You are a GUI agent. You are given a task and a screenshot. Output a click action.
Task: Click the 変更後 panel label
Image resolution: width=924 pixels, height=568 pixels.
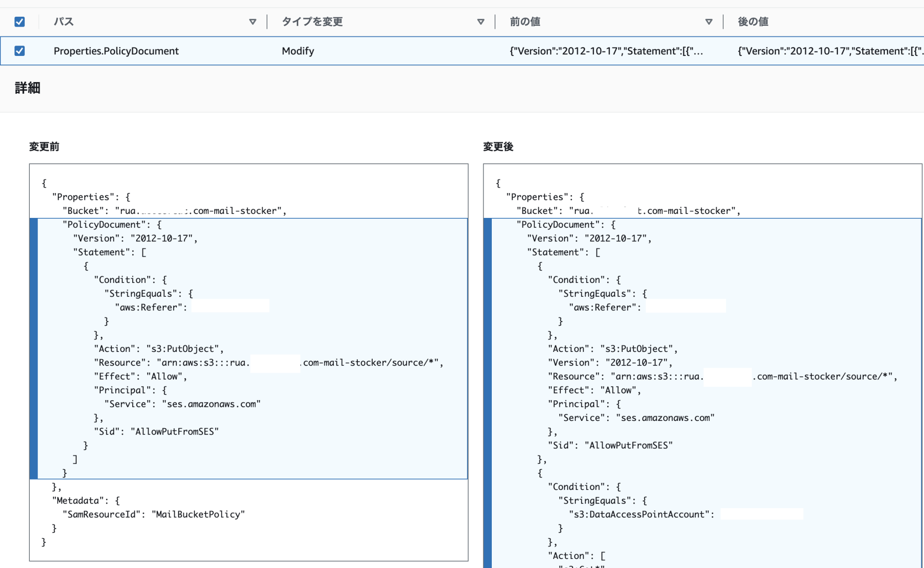[x=498, y=147]
